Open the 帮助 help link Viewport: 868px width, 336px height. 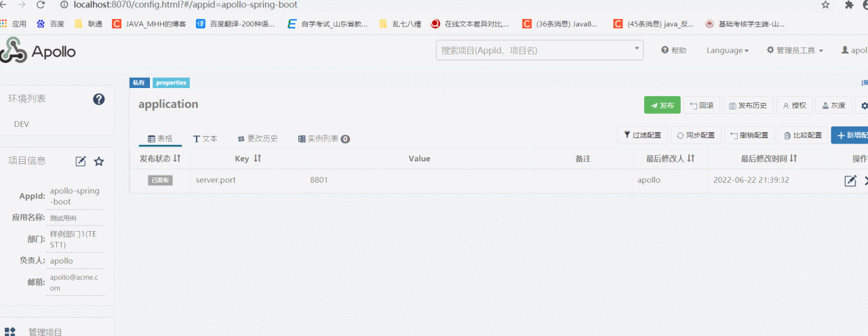(674, 50)
